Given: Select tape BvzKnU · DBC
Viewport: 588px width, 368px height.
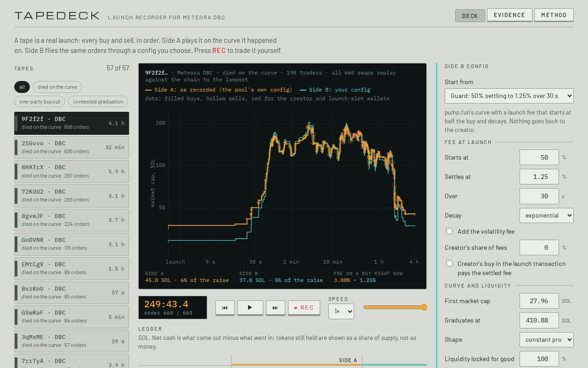Looking at the screenshot, I should point(72,293).
